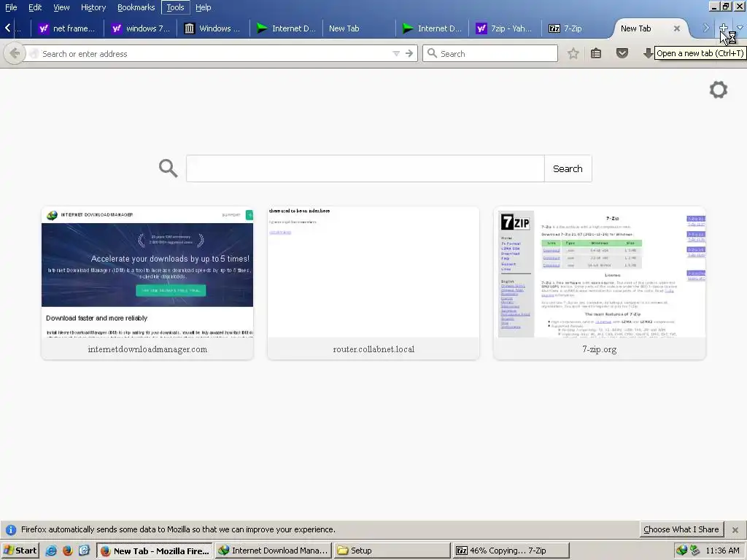Screen dimensions: 747x560
Task: Launch Internet Explorer from quick launch
Action: coord(51,551)
